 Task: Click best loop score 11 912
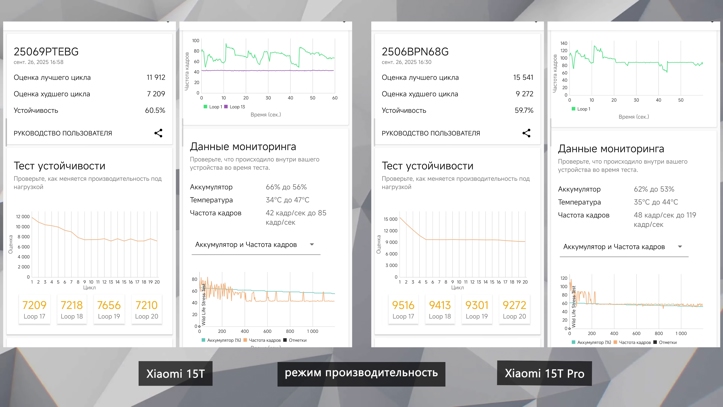(156, 77)
